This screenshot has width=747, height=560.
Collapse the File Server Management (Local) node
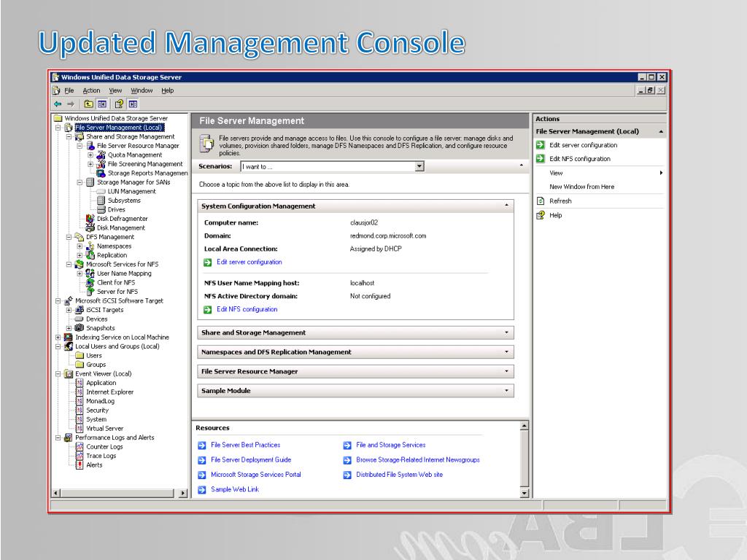(58, 128)
